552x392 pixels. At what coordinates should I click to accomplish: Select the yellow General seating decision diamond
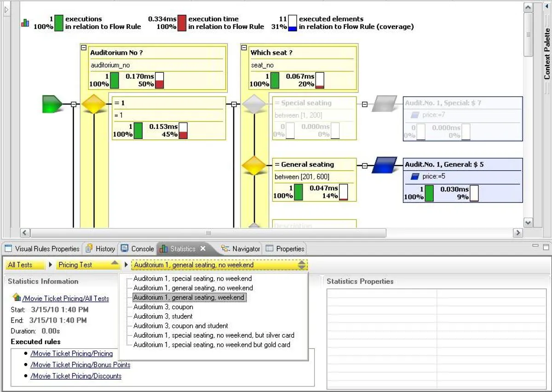tap(254, 165)
